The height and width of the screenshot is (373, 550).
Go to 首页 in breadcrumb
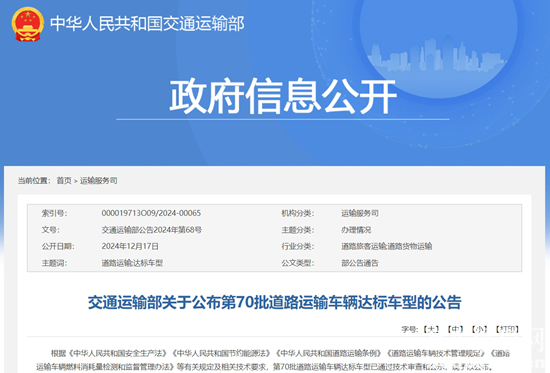point(64,181)
